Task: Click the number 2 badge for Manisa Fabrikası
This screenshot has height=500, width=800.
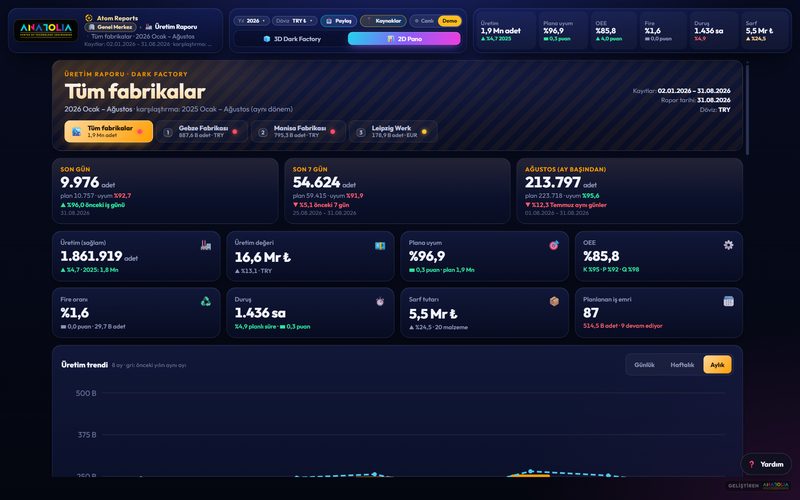Action: (263, 132)
